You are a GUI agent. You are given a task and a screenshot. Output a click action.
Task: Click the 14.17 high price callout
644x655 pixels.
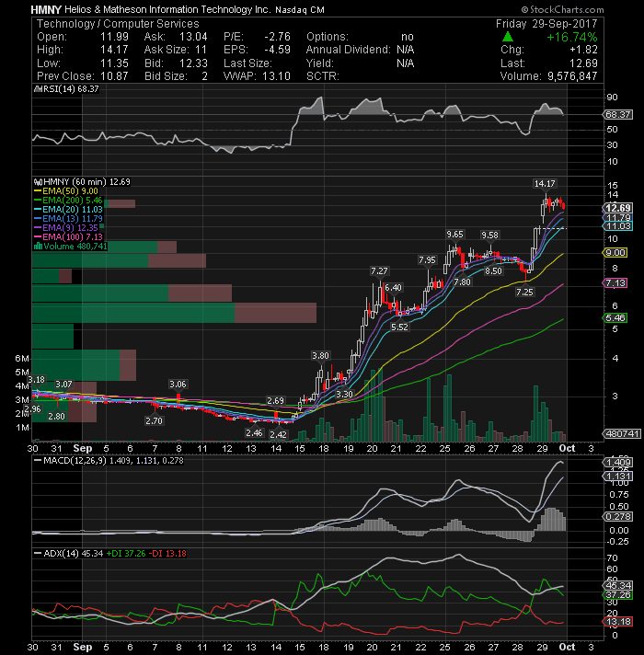pos(545,183)
